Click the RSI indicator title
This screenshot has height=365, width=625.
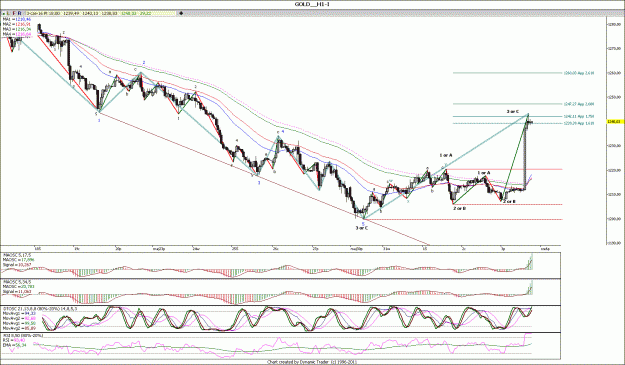pos(23,336)
